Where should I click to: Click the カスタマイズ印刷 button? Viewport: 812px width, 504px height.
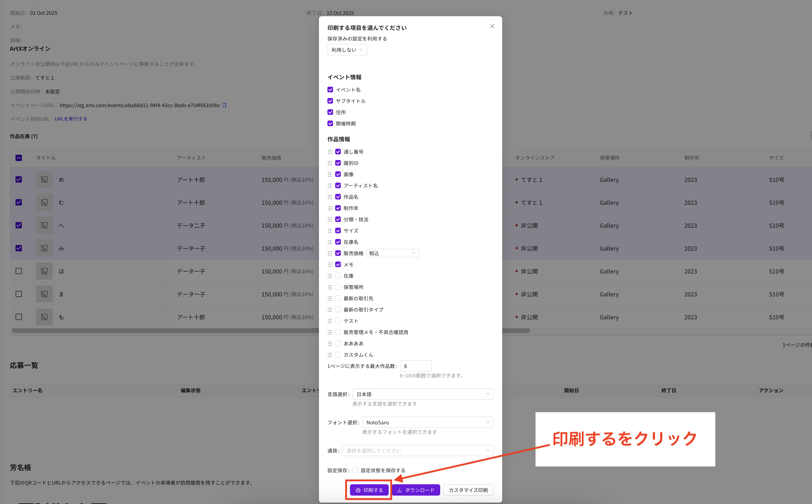[x=468, y=490]
